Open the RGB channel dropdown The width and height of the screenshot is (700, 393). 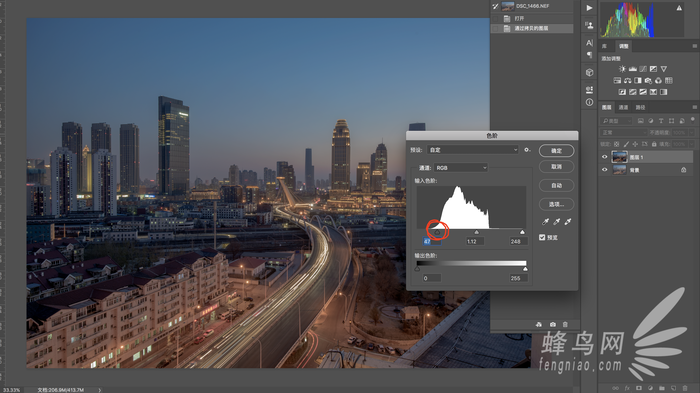(461, 168)
